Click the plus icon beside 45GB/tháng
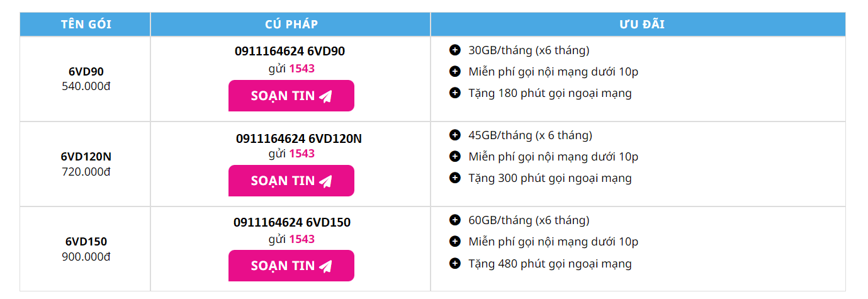The width and height of the screenshot is (868, 299). click(x=455, y=135)
